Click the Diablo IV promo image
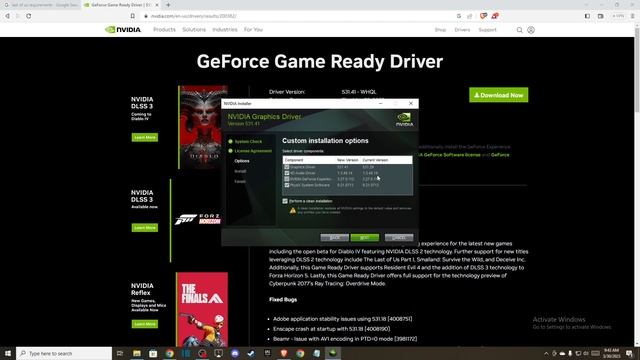The width and height of the screenshot is (640, 360). click(x=203, y=127)
